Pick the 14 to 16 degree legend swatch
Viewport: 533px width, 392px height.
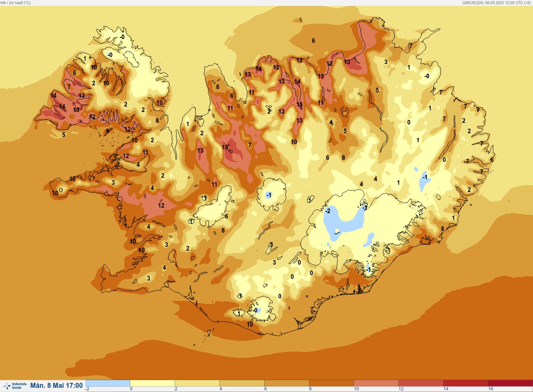click(x=466, y=383)
